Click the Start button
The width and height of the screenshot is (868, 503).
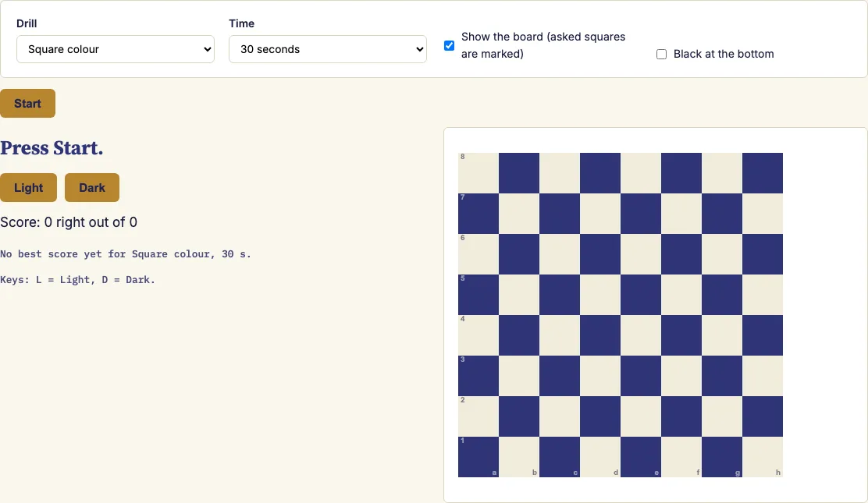[27, 104]
